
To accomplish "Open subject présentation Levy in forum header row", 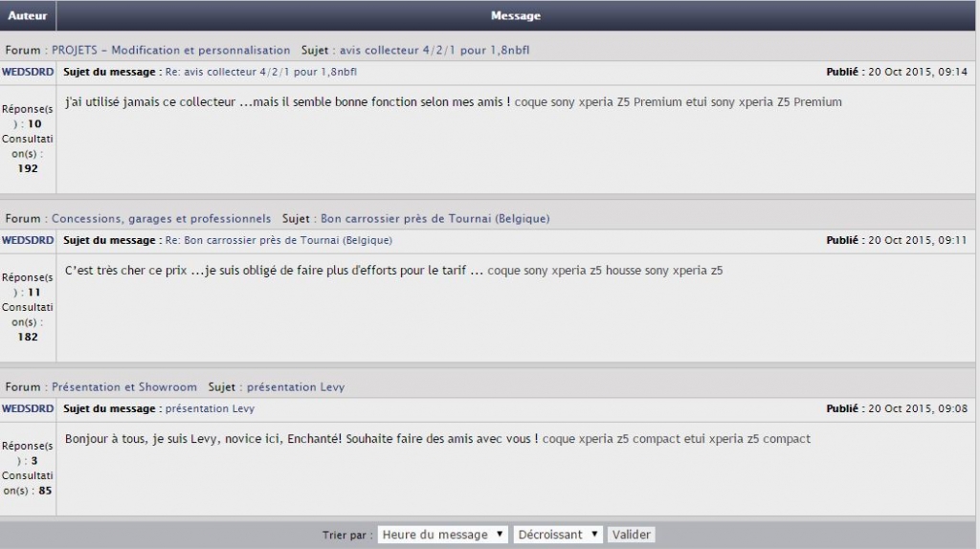I will 296,387.
